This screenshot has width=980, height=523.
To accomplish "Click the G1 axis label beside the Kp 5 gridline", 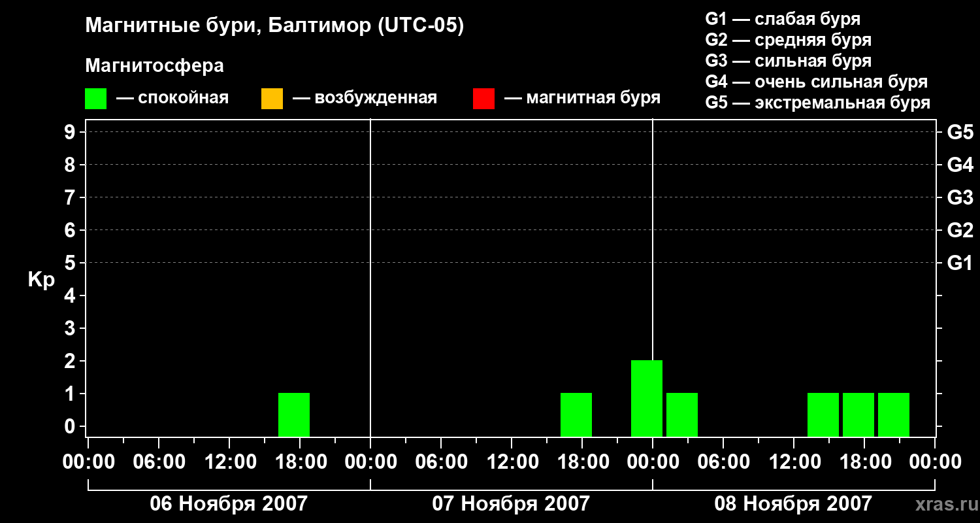I will tap(960, 263).
